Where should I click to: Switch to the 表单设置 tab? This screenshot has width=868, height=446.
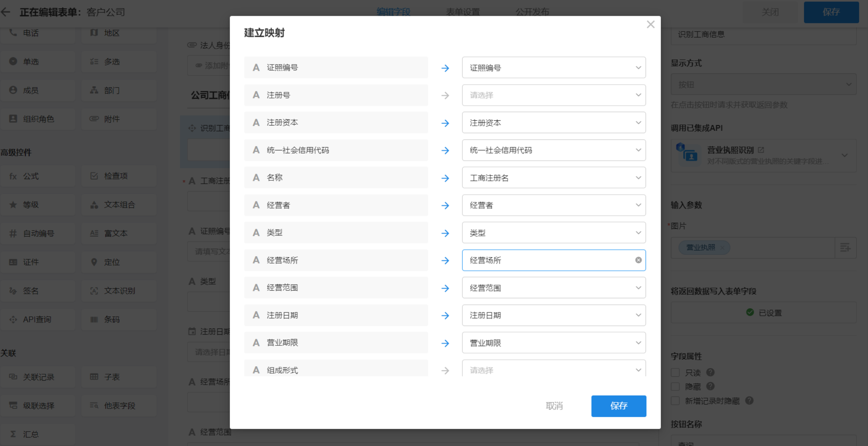pos(463,12)
